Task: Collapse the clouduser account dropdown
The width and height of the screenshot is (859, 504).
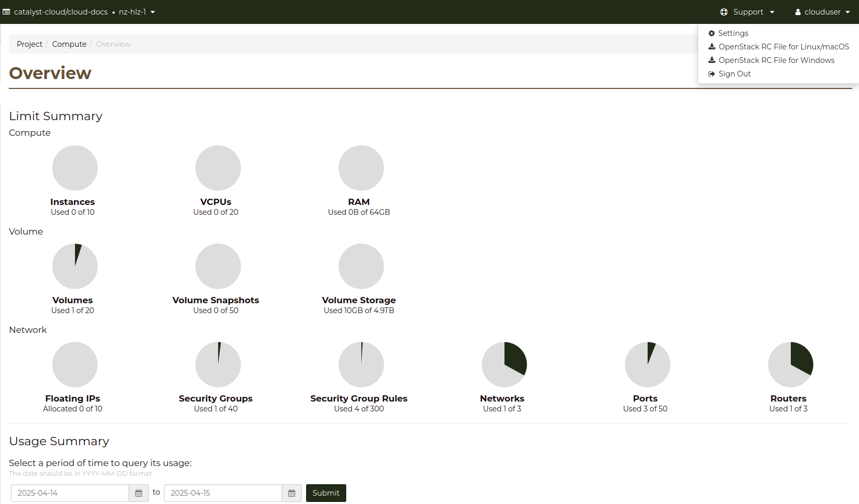Action: pos(848,11)
